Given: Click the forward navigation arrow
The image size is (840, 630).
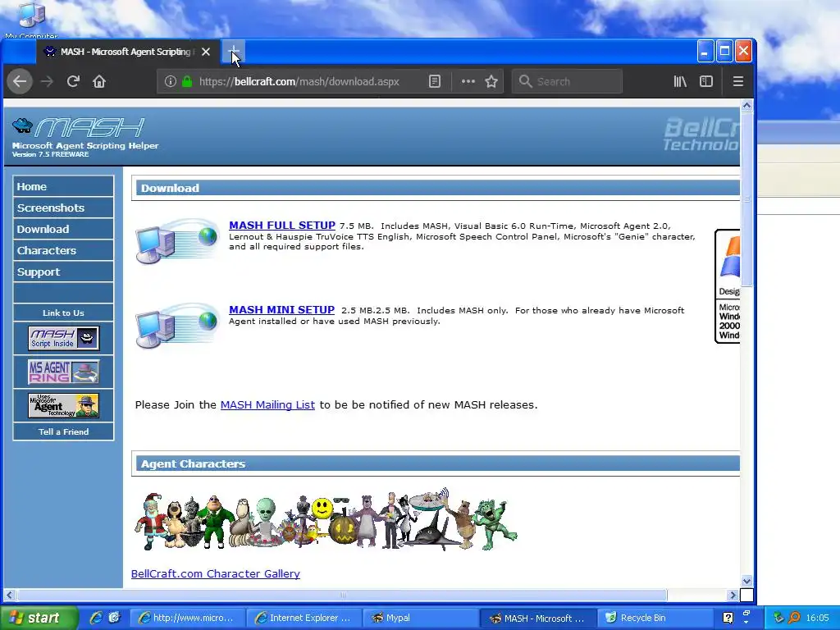Looking at the screenshot, I should click(x=47, y=81).
